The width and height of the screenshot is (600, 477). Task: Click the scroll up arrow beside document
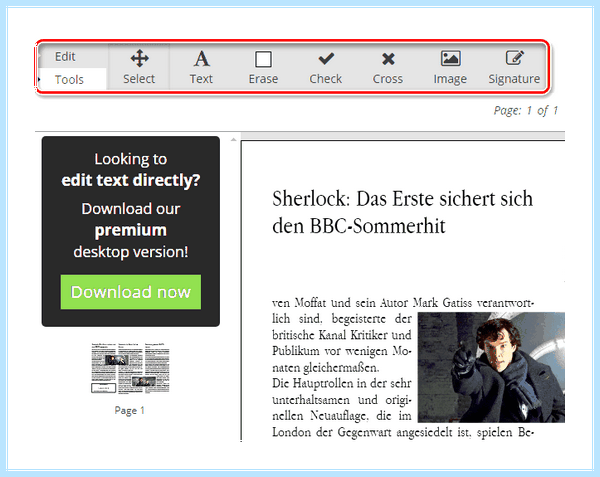(233, 140)
